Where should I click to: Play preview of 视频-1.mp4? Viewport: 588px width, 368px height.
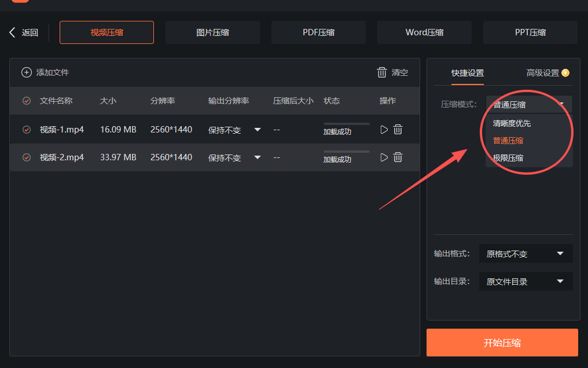(x=384, y=130)
